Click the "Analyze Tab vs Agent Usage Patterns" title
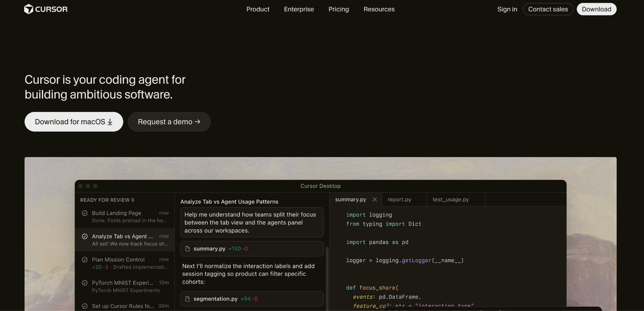The height and width of the screenshot is (311, 644). [229, 202]
